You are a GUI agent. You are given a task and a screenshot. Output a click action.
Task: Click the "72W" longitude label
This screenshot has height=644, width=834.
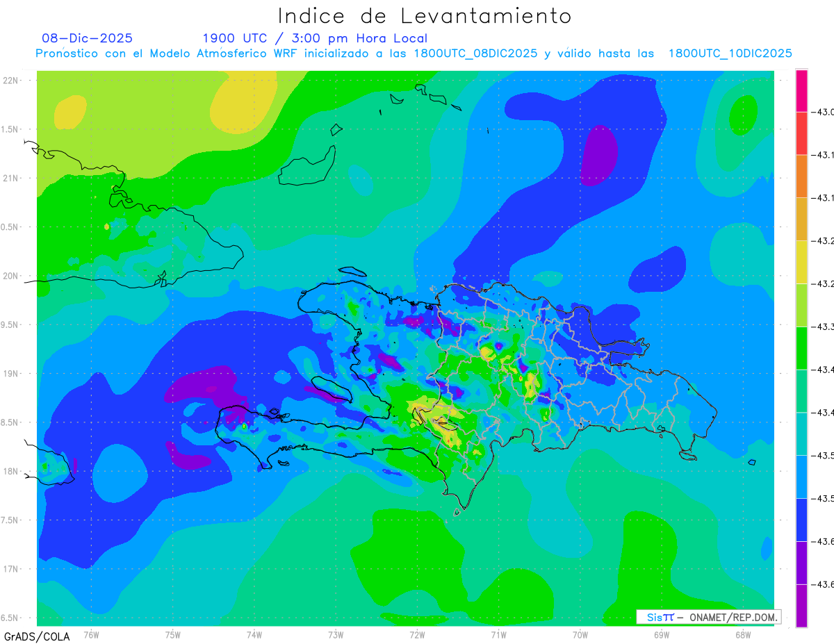point(417,634)
